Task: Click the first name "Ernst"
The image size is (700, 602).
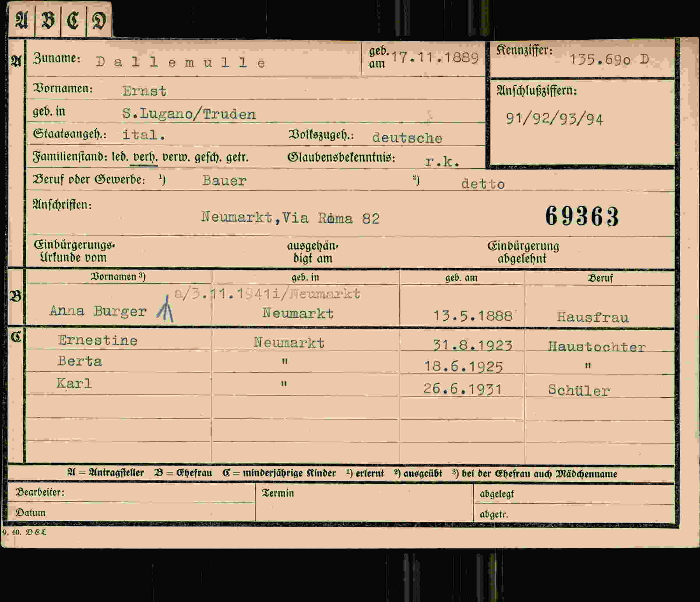Action: coord(144,91)
